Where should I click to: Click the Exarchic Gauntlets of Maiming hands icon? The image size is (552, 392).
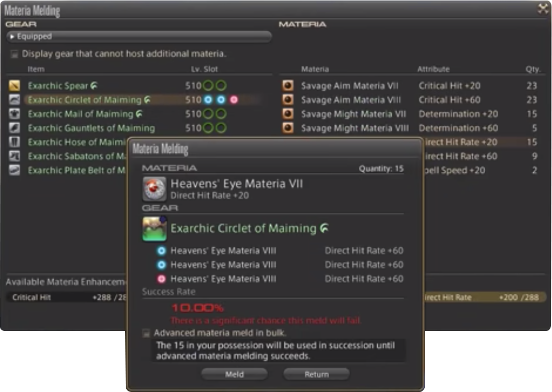coord(15,128)
